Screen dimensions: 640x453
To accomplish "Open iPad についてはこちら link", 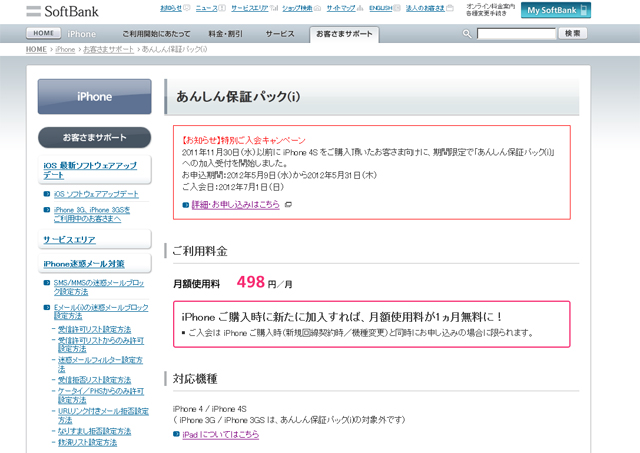I will coord(220,435).
